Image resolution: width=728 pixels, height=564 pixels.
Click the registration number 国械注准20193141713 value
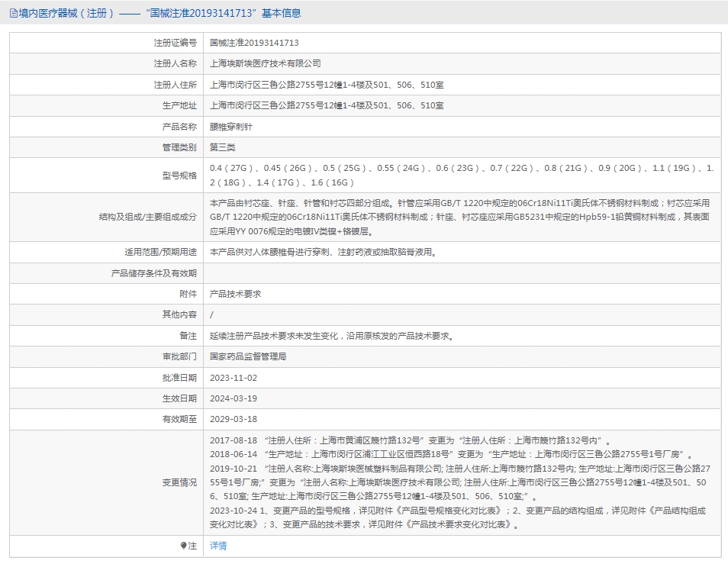click(x=254, y=44)
